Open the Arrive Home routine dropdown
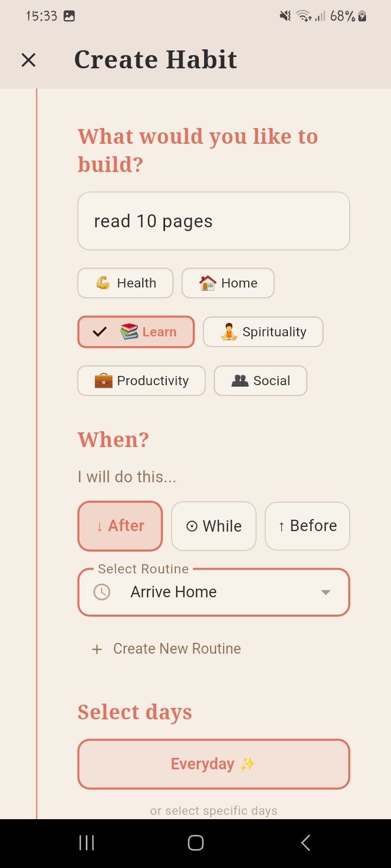The image size is (391, 868). point(325,592)
